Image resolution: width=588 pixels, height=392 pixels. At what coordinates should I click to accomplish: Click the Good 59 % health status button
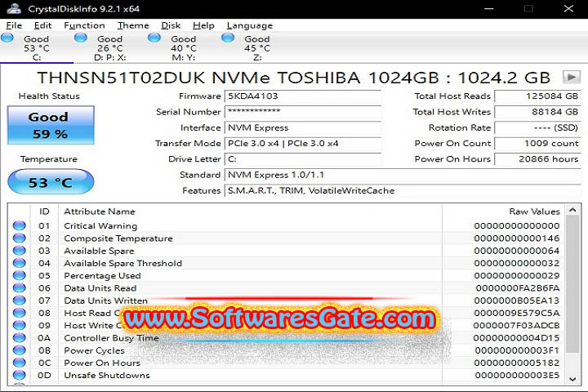pos(51,125)
